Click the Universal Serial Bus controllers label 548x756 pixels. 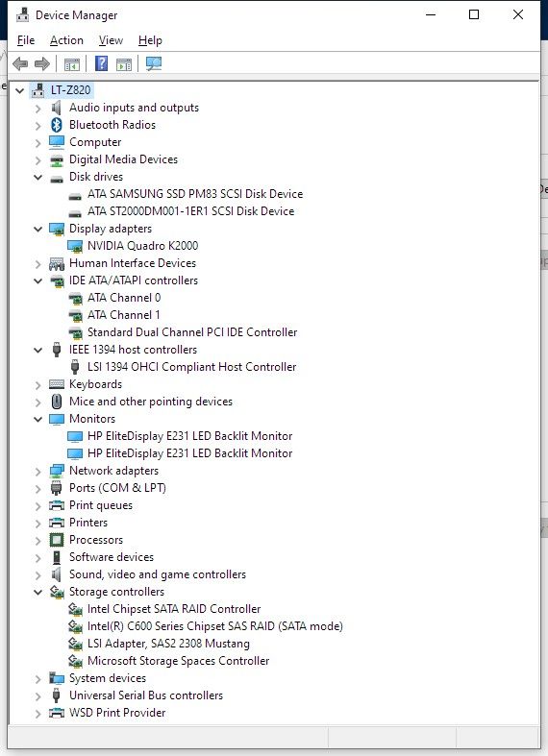pyautogui.click(x=146, y=695)
